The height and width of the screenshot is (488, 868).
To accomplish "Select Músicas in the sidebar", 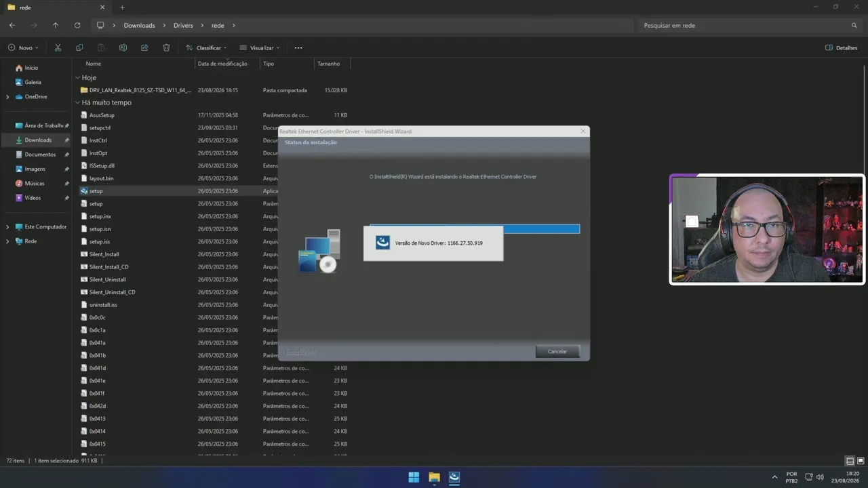I will [x=35, y=184].
